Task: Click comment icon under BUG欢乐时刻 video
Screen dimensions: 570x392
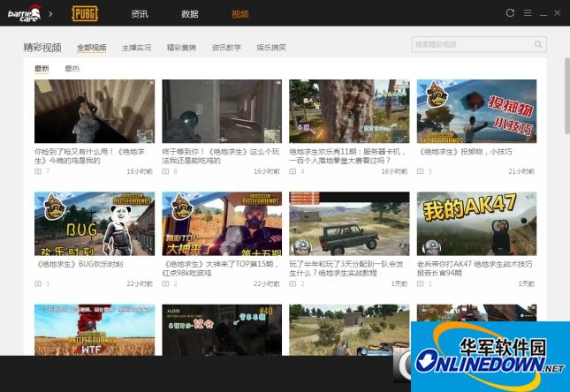Action: click(38, 283)
